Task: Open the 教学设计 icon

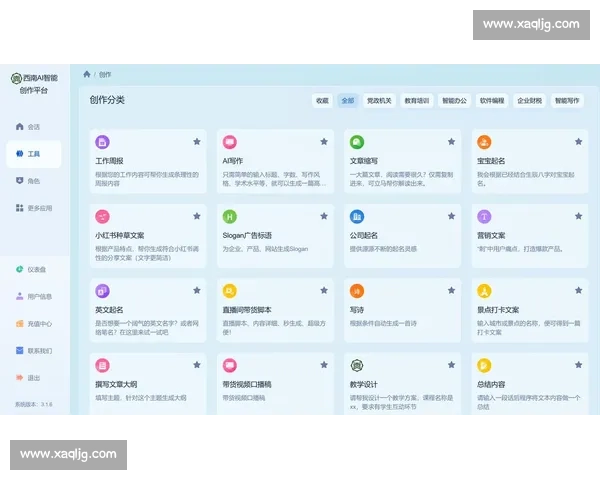Action: pyautogui.click(x=357, y=366)
